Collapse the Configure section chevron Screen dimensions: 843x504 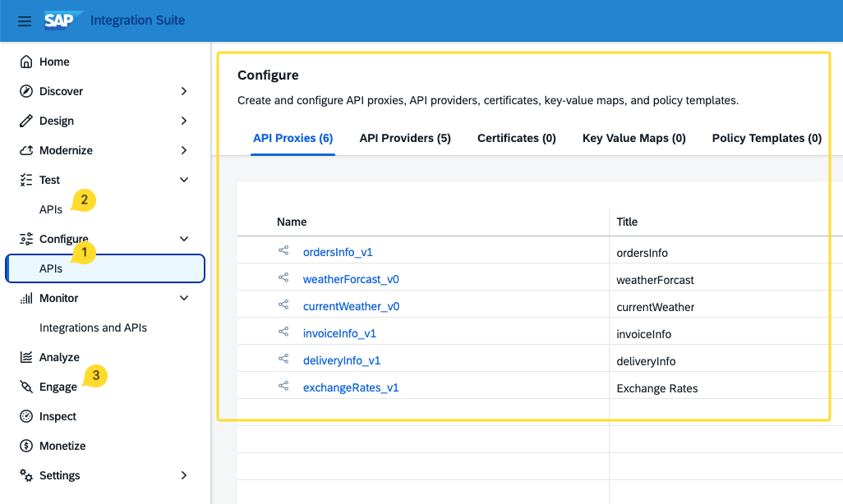(x=184, y=239)
